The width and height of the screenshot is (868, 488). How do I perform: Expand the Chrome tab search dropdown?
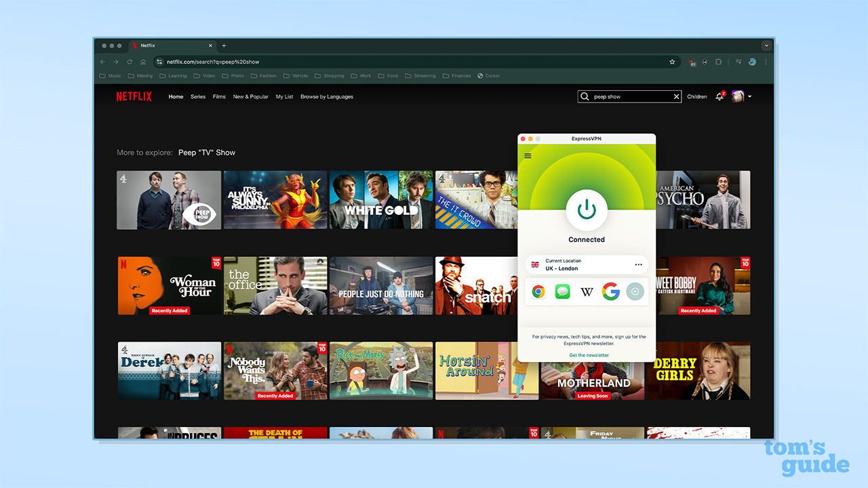[x=767, y=45]
